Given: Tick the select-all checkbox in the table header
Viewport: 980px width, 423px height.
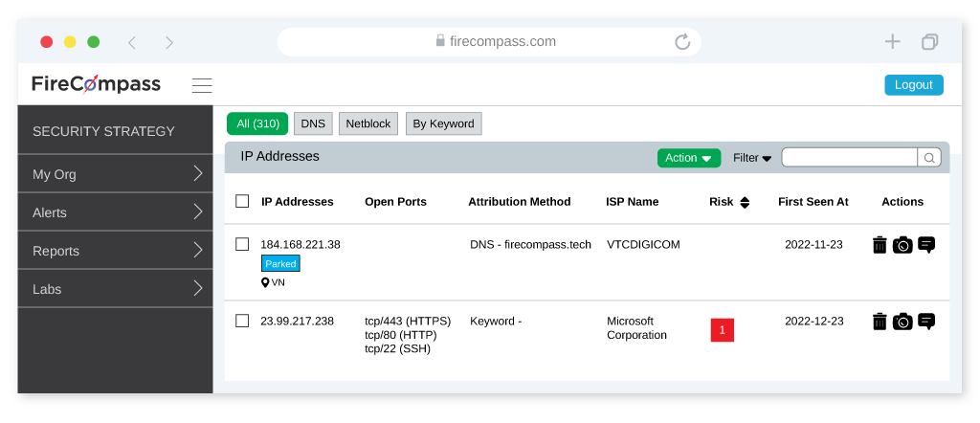Looking at the screenshot, I should pyautogui.click(x=242, y=201).
